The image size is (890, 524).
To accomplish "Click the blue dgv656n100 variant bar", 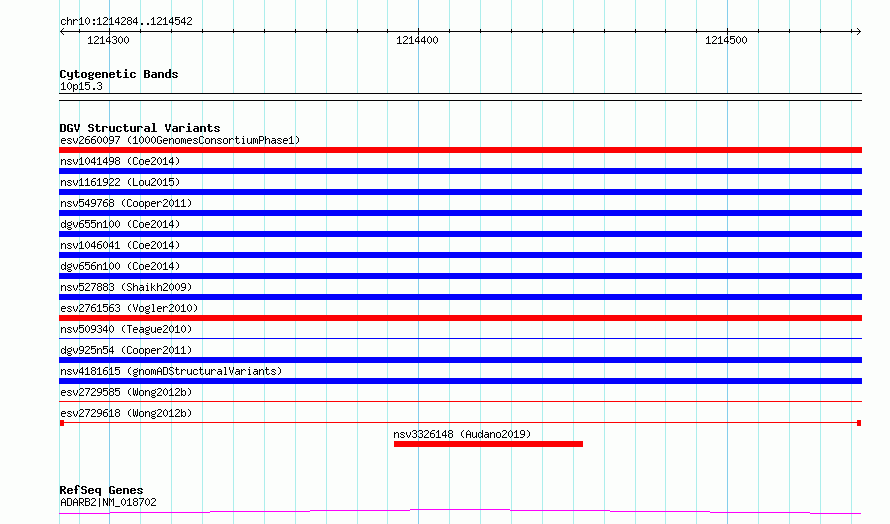I will [x=460, y=276].
